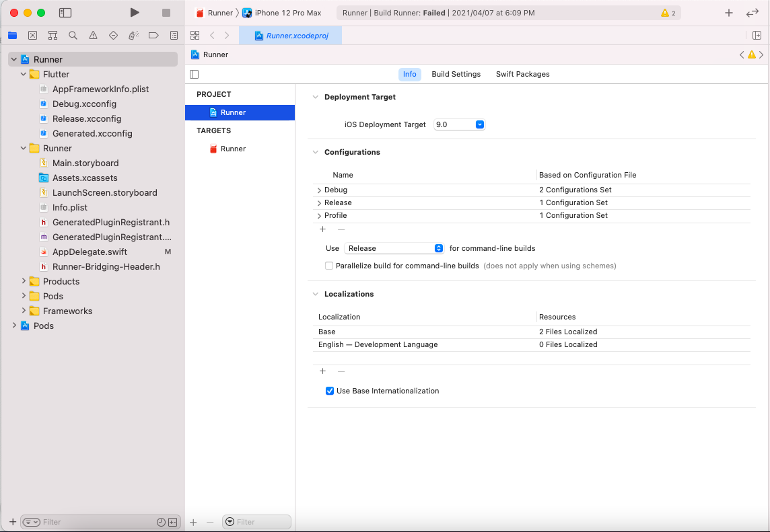
Task: Show only source-controlled files filter
Action: 172,522
